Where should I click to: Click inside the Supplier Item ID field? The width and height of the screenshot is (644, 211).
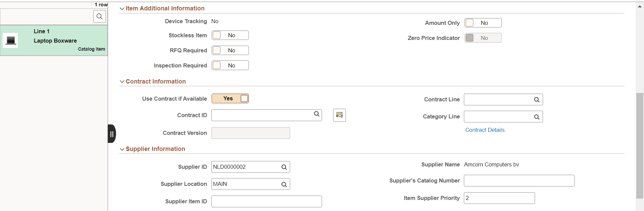pos(266,201)
